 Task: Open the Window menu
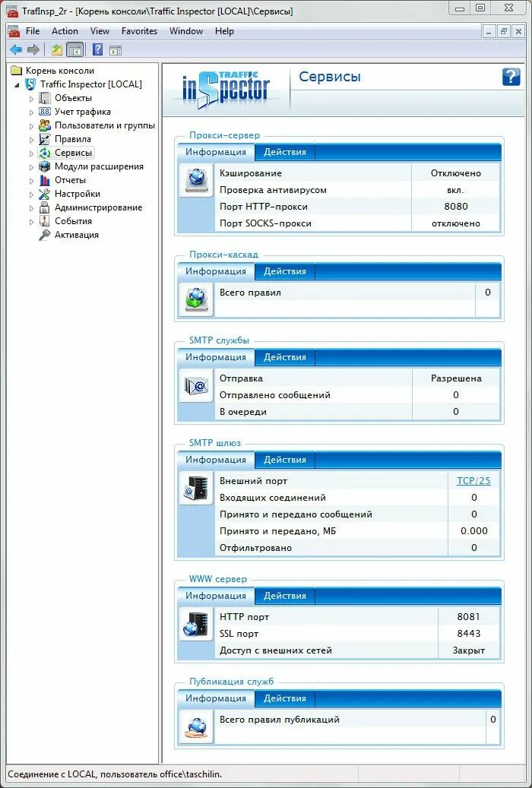pyautogui.click(x=186, y=31)
